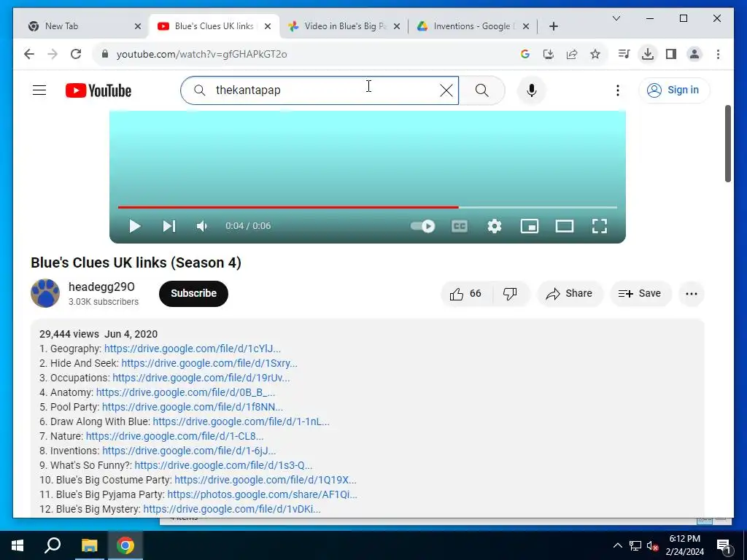This screenshot has height=560, width=747.
Task: Open the YouTube guide hamburger menu
Action: pos(39,90)
